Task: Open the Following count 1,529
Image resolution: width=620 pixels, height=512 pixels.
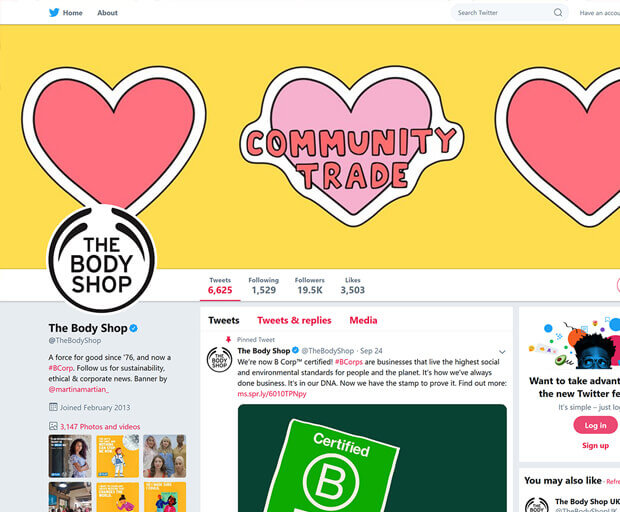Action: [x=264, y=286]
